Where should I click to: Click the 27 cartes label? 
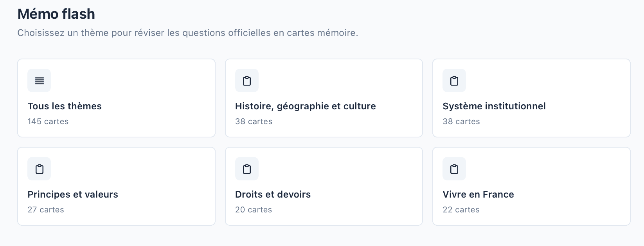point(45,210)
